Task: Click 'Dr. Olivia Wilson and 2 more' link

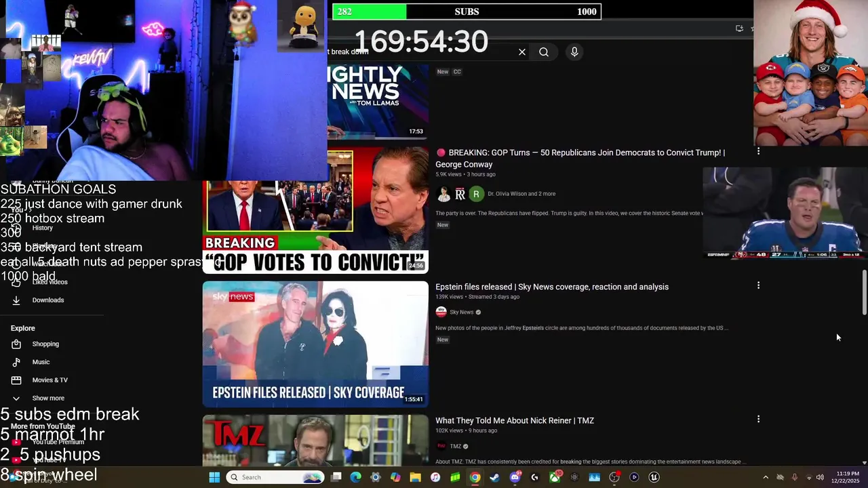Action: pyautogui.click(x=521, y=194)
